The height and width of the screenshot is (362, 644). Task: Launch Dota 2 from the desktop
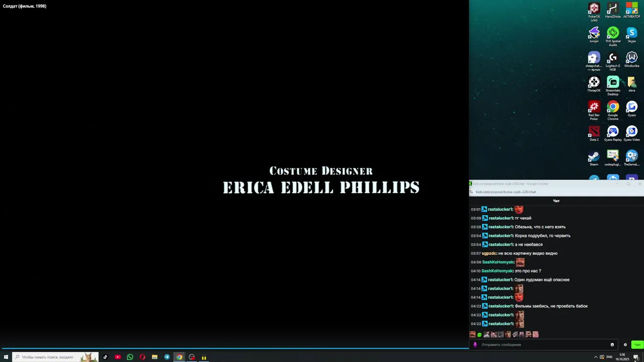[x=594, y=134]
